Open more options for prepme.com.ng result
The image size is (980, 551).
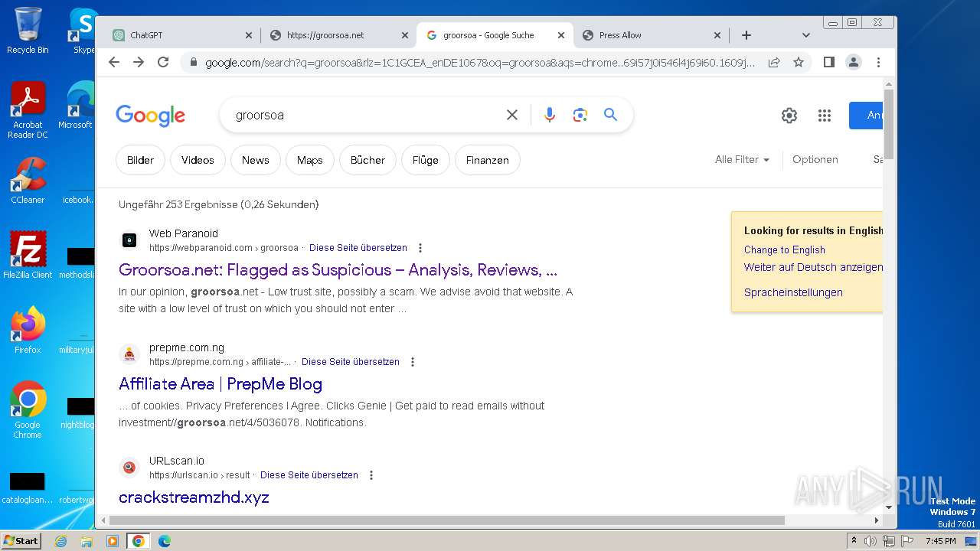412,362
